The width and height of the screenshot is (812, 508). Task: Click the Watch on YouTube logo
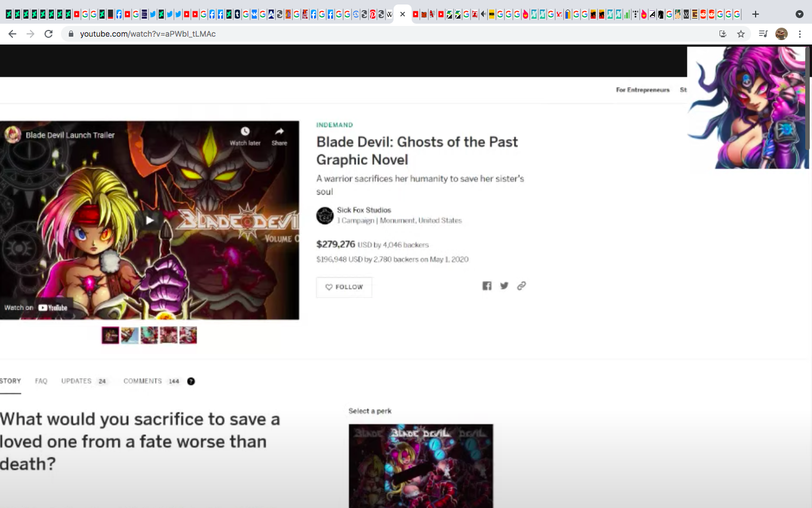pyautogui.click(x=53, y=308)
